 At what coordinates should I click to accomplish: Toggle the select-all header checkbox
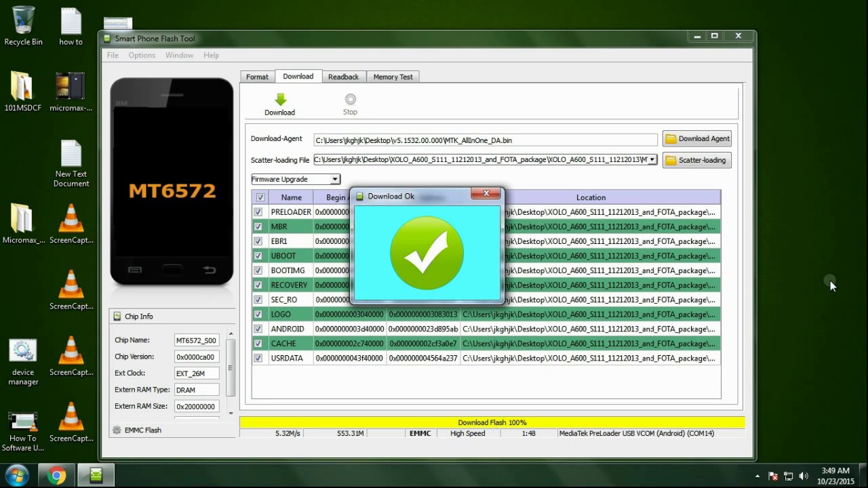tap(260, 197)
